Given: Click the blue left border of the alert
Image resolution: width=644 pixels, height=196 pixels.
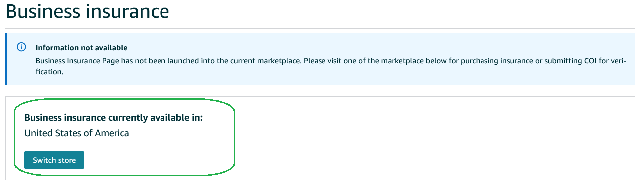Looking at the screenshot, I should click(x=6, y=59).
